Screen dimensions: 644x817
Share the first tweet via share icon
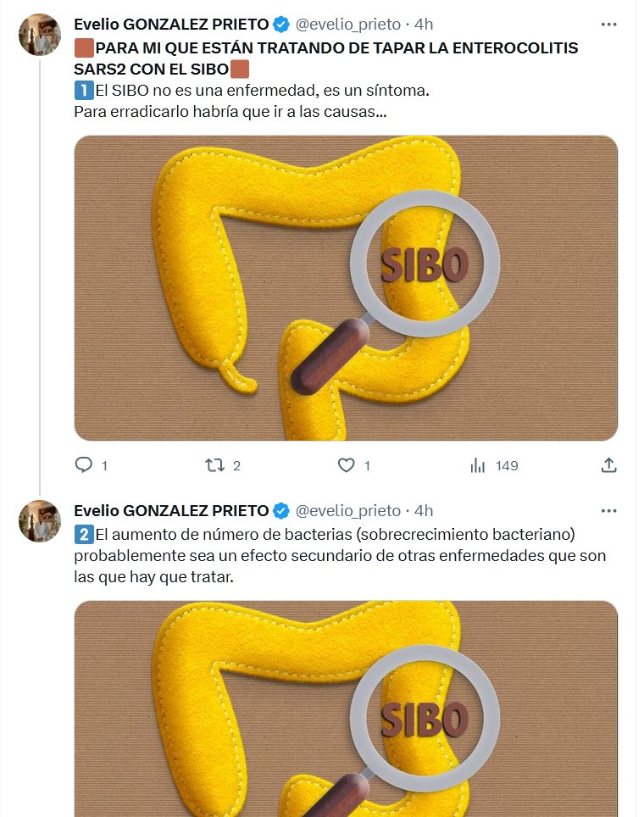click(608, 465)
